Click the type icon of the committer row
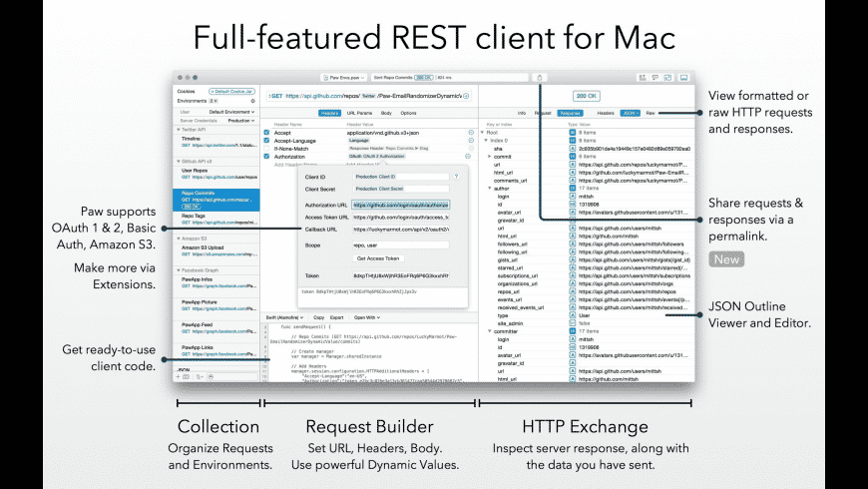 [x=573, y=331]
